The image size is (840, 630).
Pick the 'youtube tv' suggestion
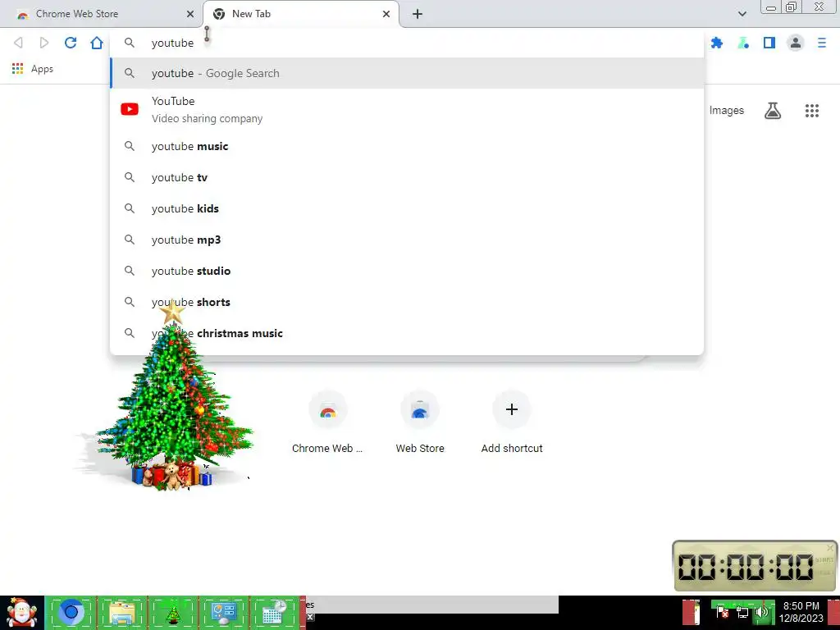[407, 177]
